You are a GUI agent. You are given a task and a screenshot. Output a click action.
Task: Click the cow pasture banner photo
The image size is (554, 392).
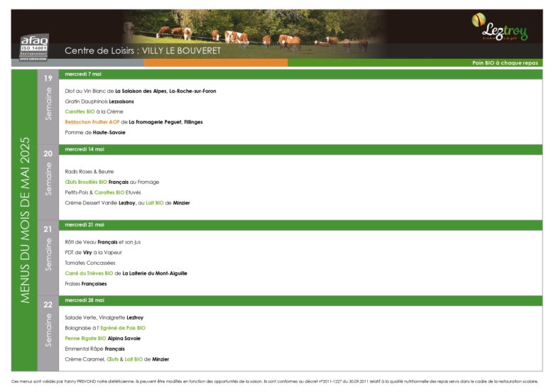(253, 33)
